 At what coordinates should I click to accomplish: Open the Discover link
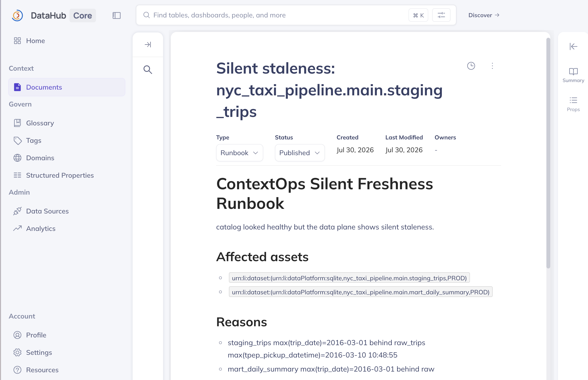pyautogui.click(x=484, y=15)
